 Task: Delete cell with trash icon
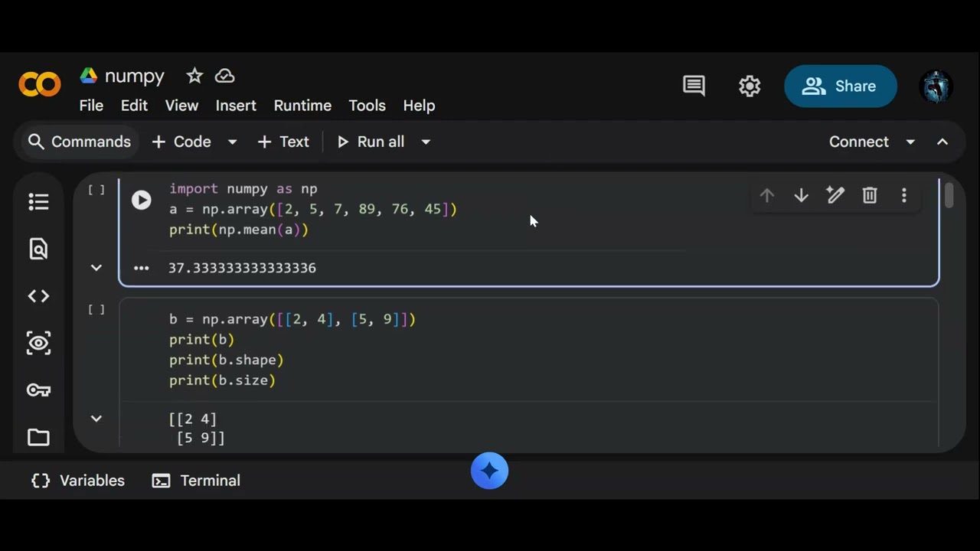pyautogui.click(x=870, y=195)
